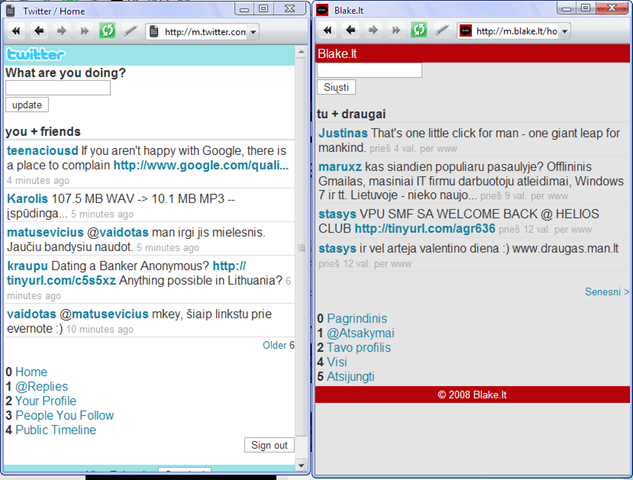This screenshot has width=633, height=480.
Task: Click Blake.lt window title bar icon
Action: click(x=322, y=10)
